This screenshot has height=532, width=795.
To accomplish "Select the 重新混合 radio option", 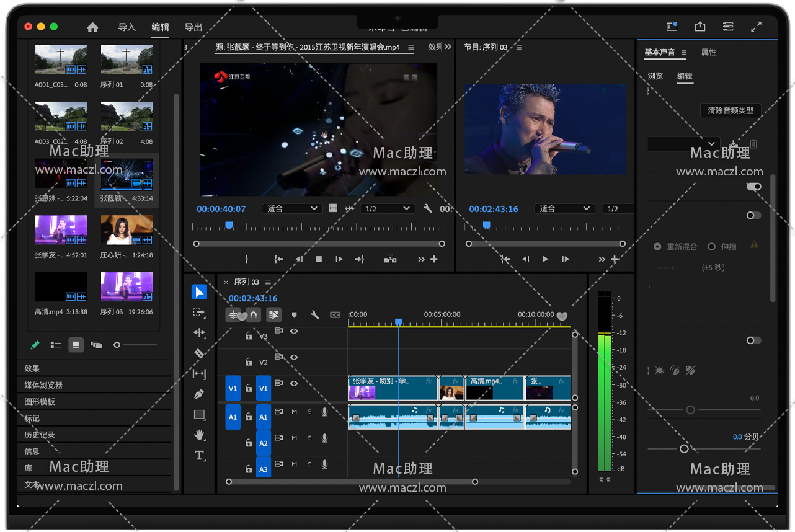I will pyautogui.click(x=657, y=247).
